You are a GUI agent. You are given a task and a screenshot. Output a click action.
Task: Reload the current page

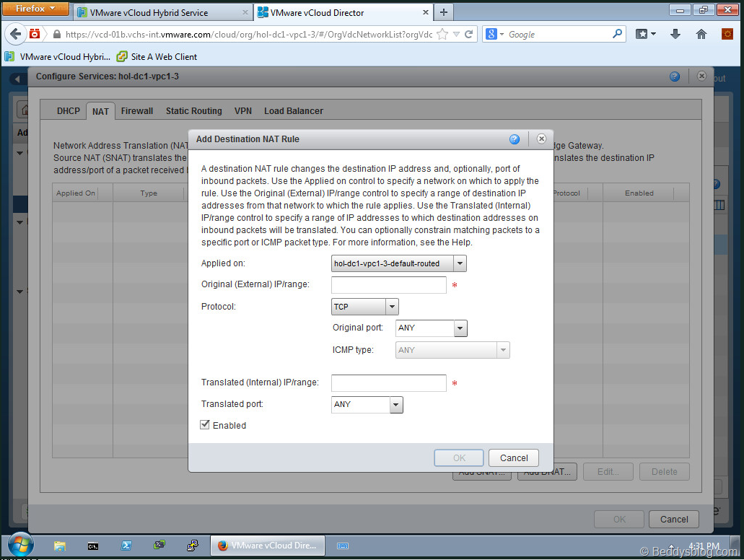tap(469, 34)
